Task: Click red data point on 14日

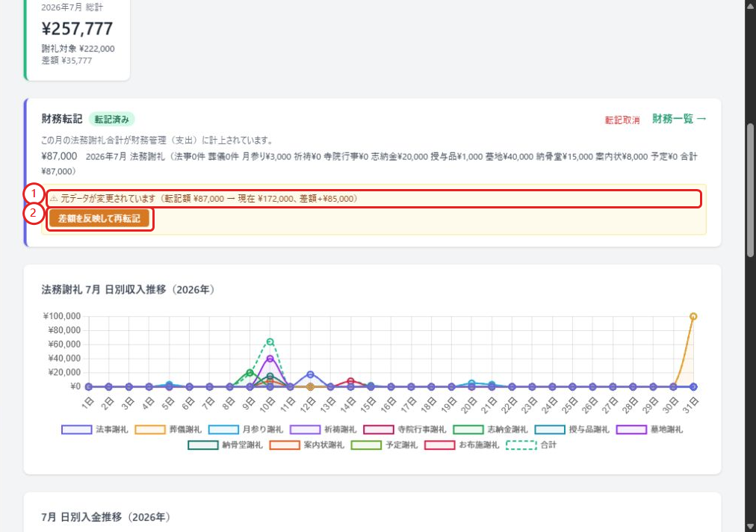Action: pyautogui.click(x=350, y=381)
